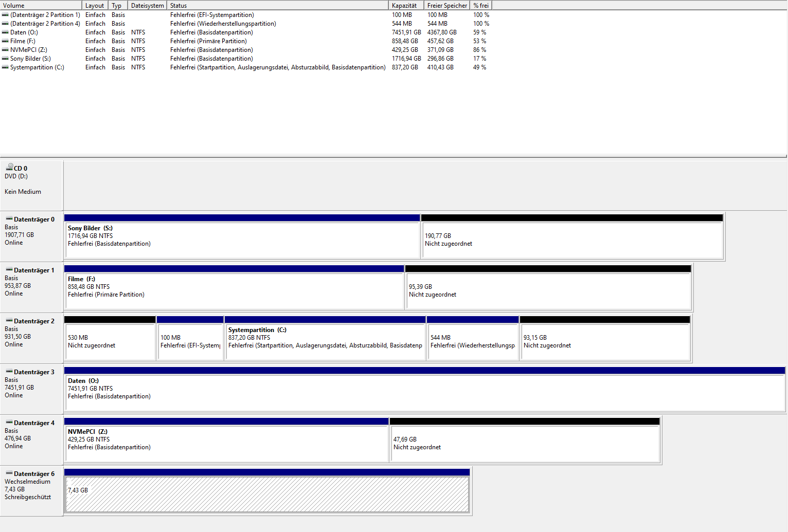Sort by the % frei column header

[x=481, y=5]
